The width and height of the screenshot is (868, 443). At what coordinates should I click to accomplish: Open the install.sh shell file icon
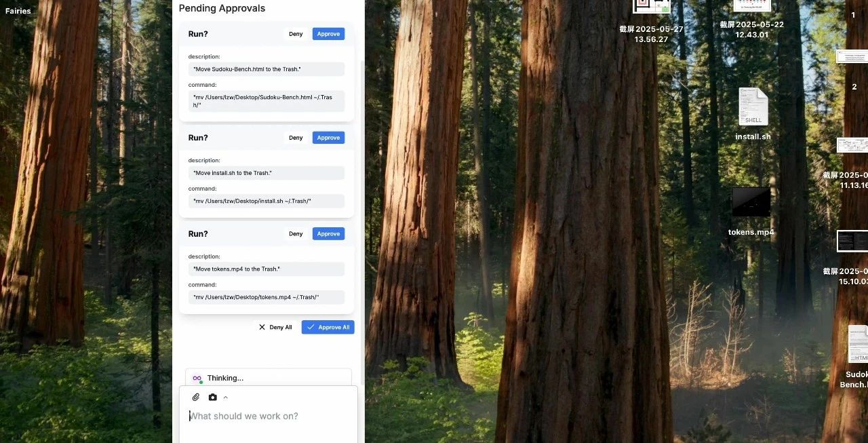click(753, 107)
